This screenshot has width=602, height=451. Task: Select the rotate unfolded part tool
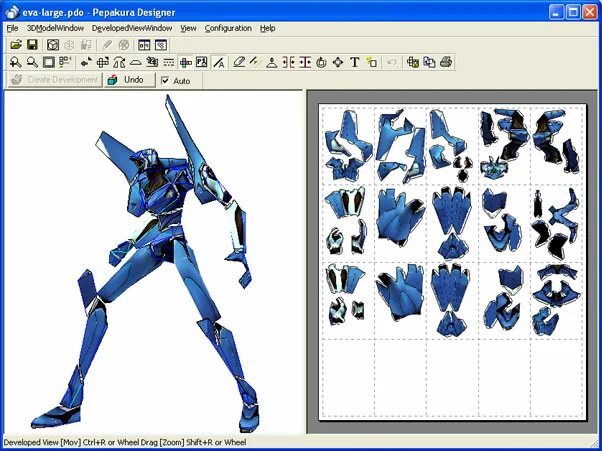point(103,62)
